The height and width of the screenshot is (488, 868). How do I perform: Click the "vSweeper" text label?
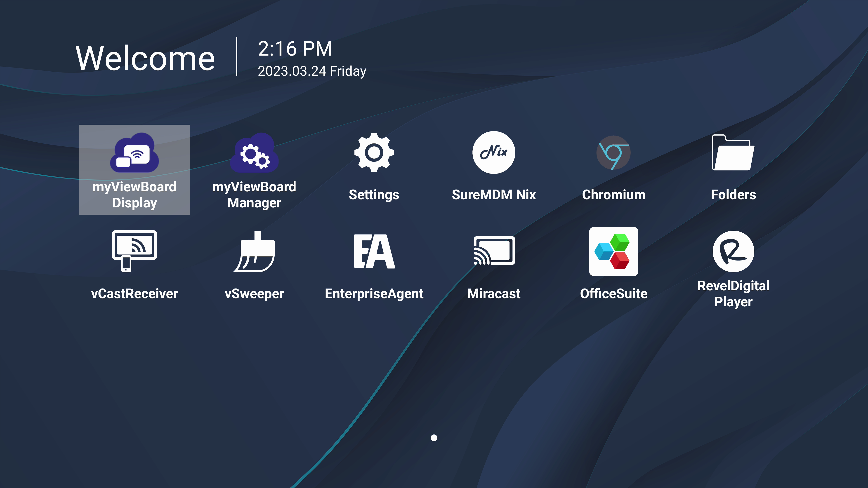(254, 294)
